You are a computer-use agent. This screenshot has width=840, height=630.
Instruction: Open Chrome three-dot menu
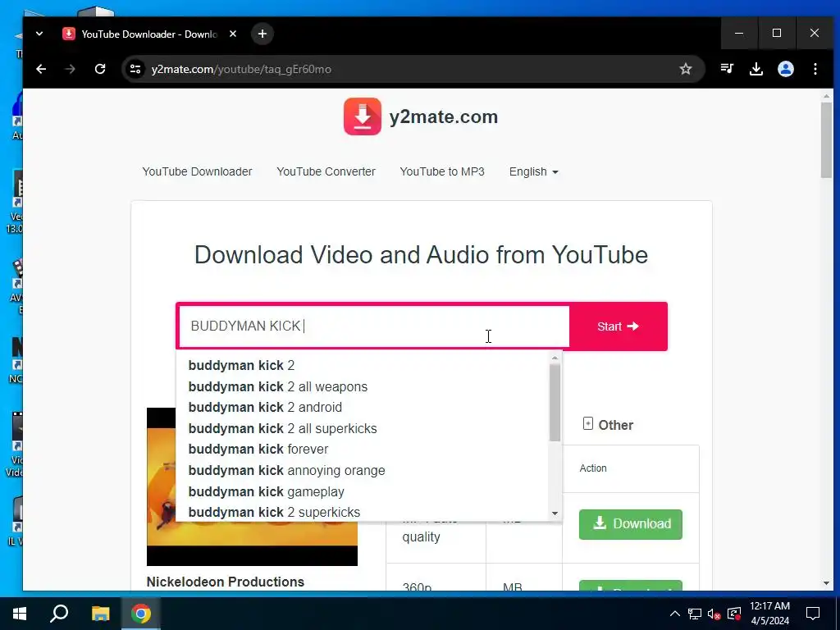pos(815,69)
